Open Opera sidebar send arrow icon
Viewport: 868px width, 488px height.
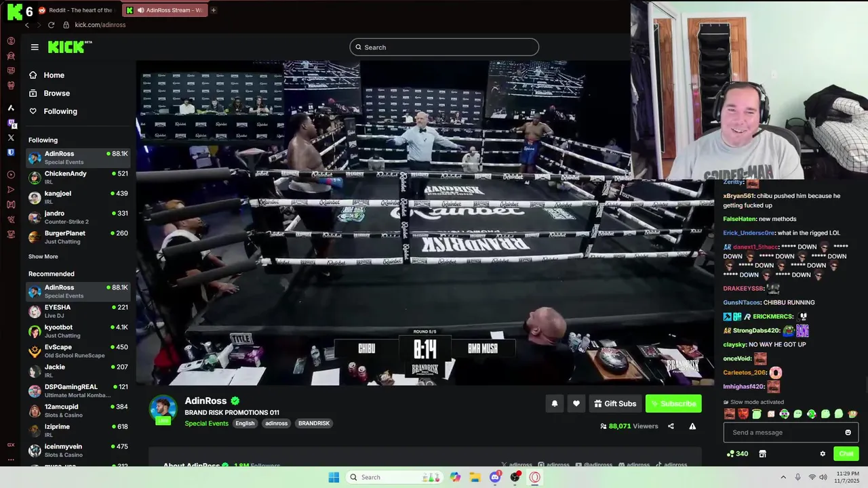(x=11, y=190)
